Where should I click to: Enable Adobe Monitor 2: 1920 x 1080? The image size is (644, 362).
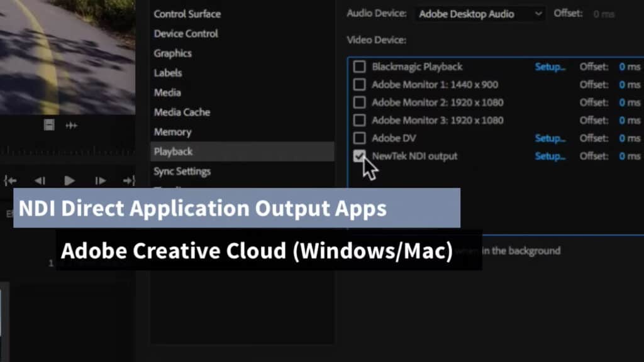pyautogui.click(x=359, y=102)
